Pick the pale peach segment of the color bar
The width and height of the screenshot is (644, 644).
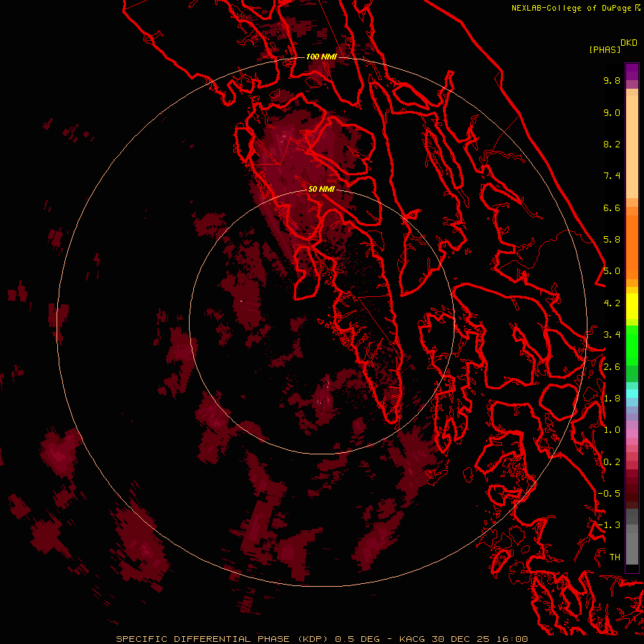pyautogui.click(x=632, y=147)
